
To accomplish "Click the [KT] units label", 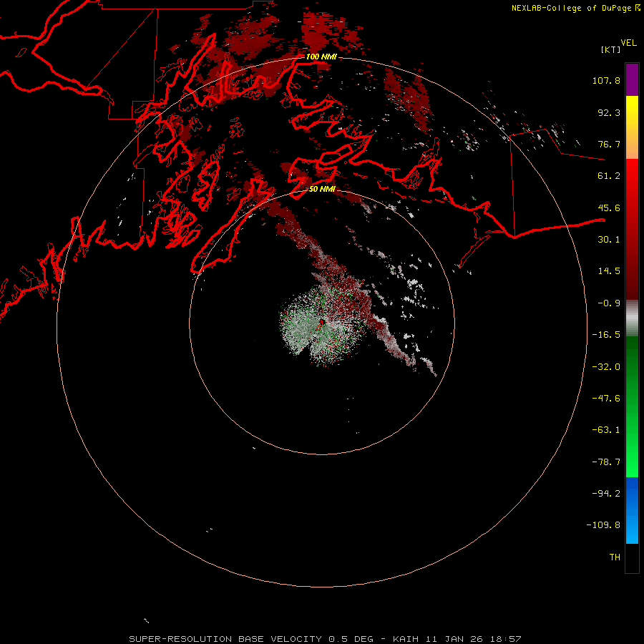I will click(x=610, y=49).
